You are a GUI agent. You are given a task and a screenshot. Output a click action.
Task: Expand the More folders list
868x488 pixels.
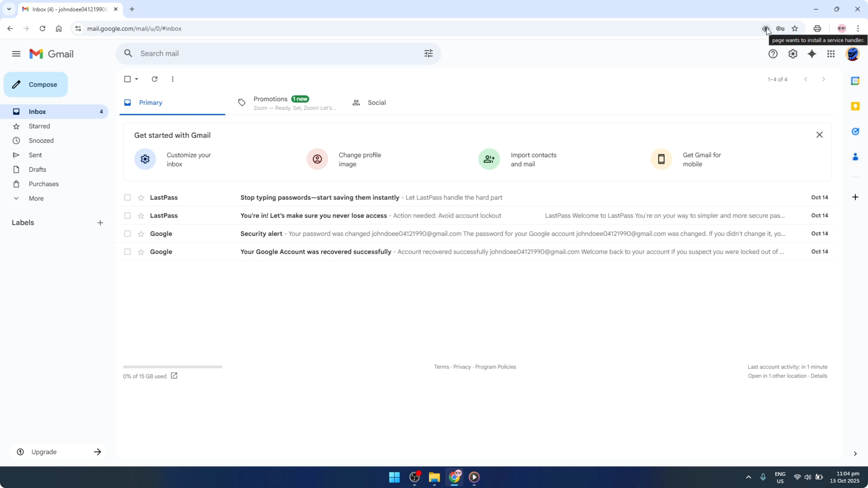coord(36,198)
